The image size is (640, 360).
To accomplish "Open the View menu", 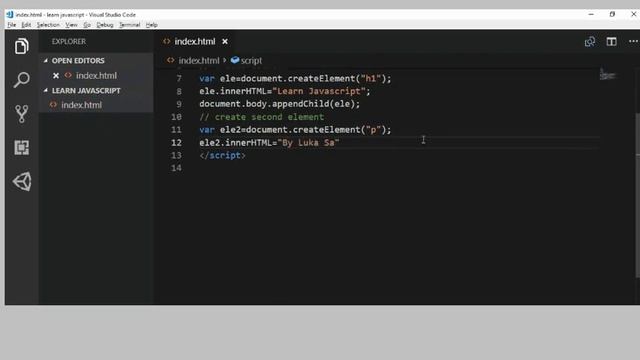I will click(x=71, y=25).
